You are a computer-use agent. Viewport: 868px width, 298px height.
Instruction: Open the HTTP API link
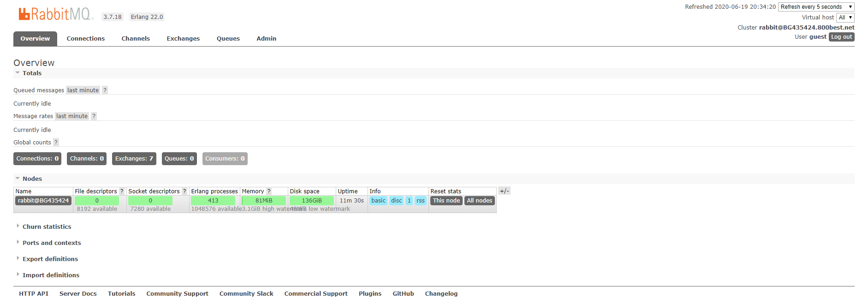pyautogui.click(x=34, y=293)
